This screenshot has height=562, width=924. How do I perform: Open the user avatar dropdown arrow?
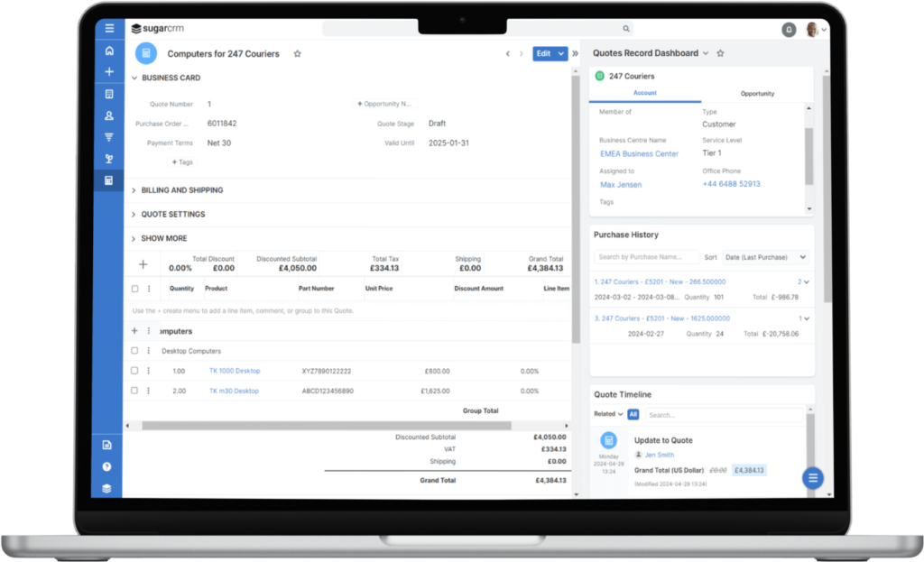pos(824,30)
